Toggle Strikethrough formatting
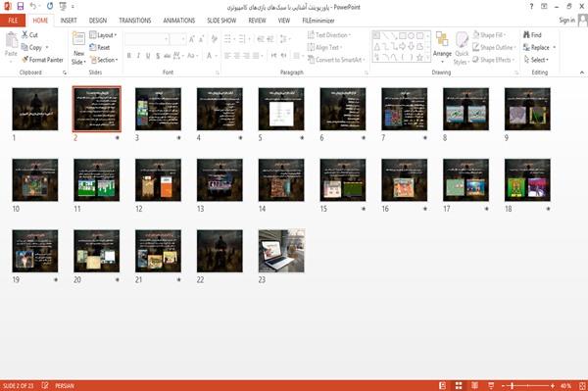588x391 pixels. 168,56
